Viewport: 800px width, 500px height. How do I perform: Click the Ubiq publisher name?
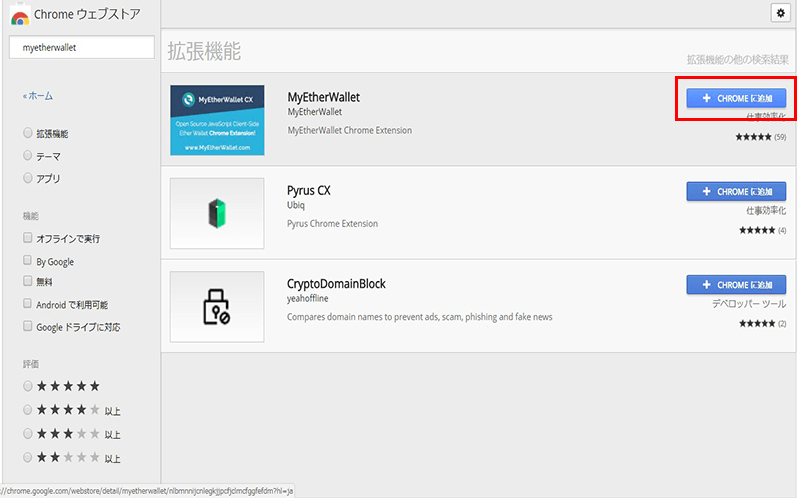tap(295, 205)
